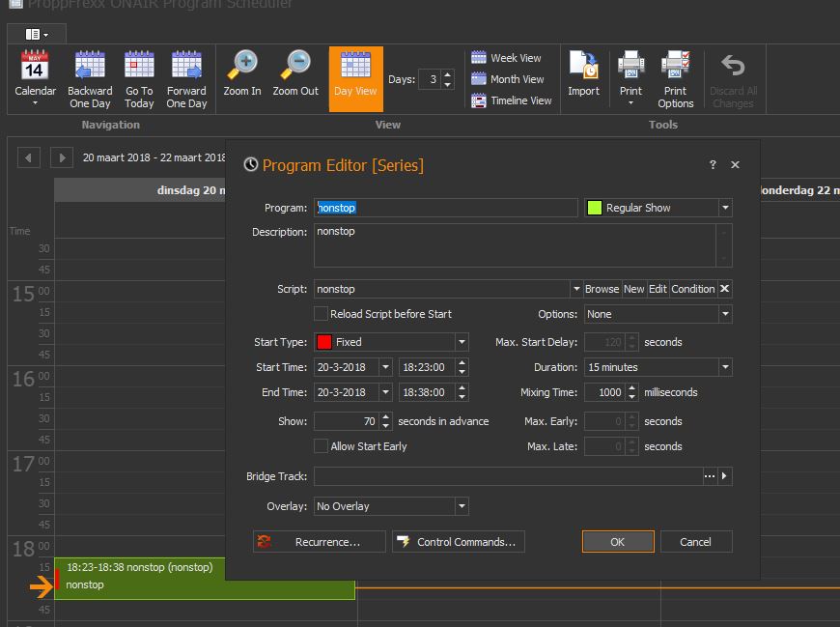
Task: Open the End Time date dropdown
Action: point(385,392)
